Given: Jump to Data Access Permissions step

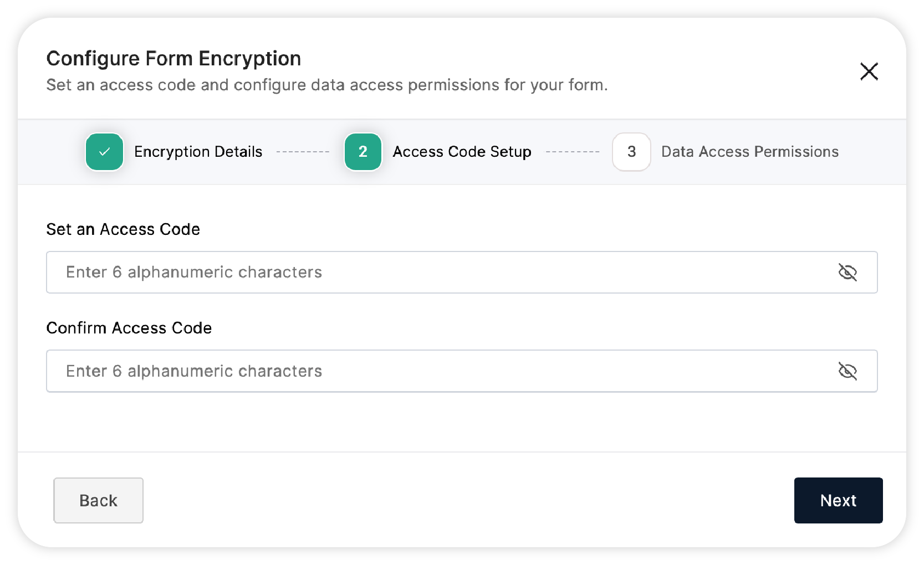Looking at the screenshot, I should 749,152.
